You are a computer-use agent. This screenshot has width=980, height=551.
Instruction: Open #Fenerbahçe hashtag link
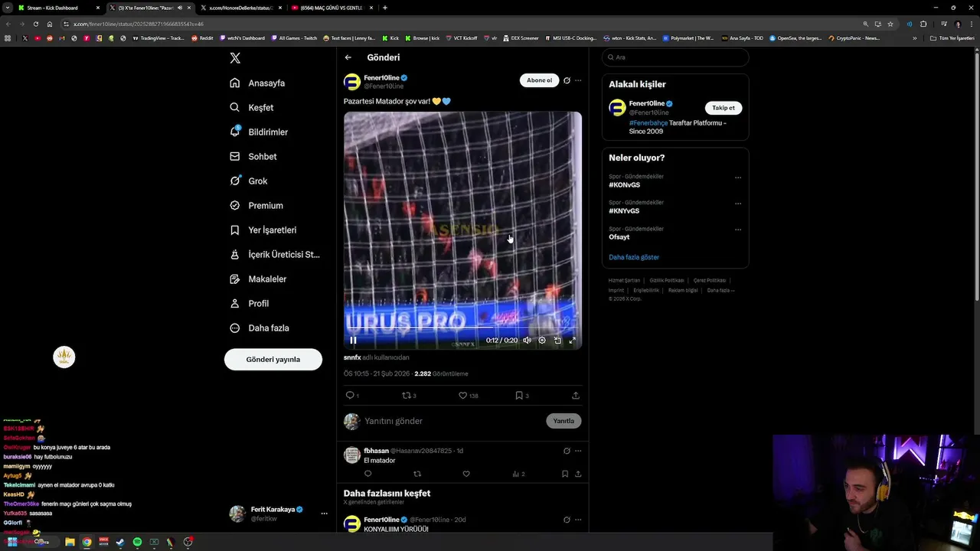[648, 122]
